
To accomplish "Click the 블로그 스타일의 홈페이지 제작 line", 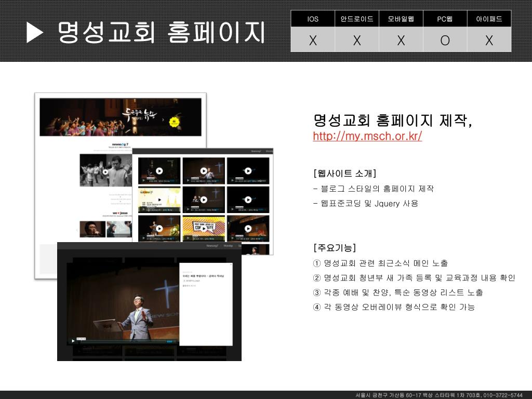I will (x=374, y=189).
